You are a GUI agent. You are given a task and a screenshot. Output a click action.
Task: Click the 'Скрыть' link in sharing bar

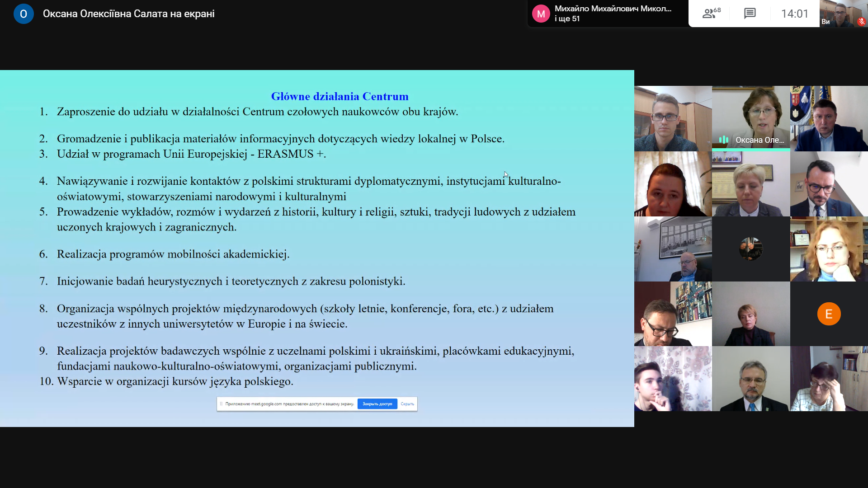pyautogui.click(x=407, y=404)
